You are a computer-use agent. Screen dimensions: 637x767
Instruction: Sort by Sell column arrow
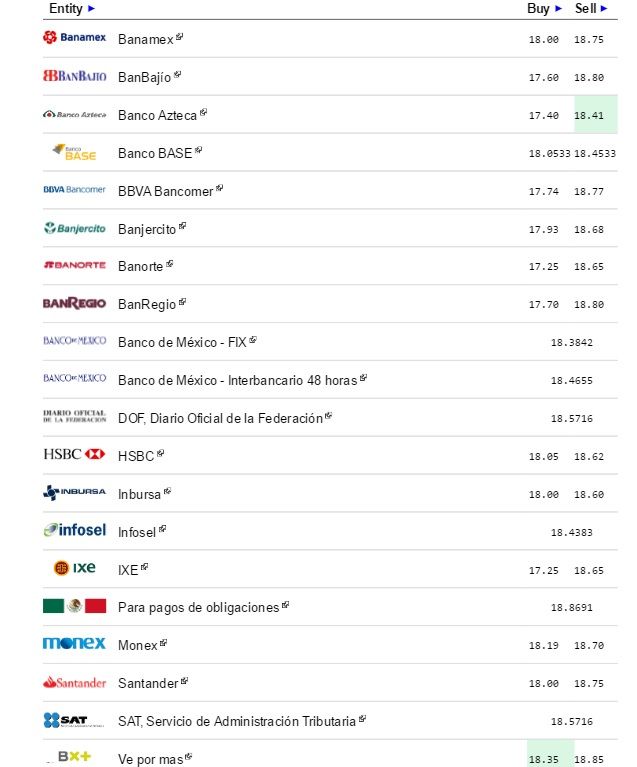pyautogui.click(x=606, y=9)
